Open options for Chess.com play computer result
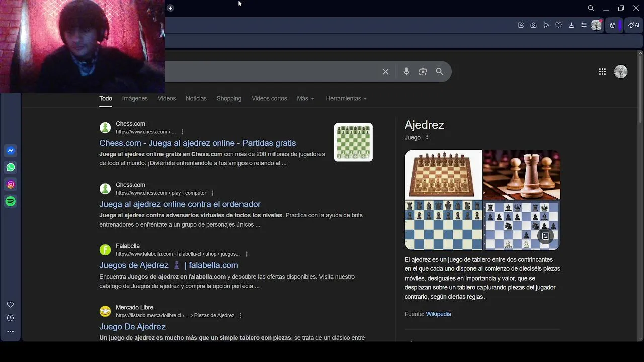The image size is (644, 362). (213, 193)
